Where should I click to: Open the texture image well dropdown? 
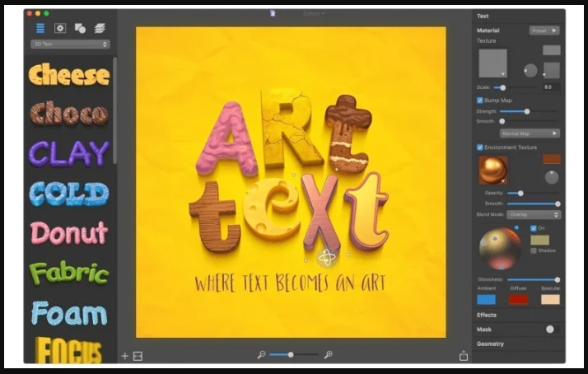492,63
